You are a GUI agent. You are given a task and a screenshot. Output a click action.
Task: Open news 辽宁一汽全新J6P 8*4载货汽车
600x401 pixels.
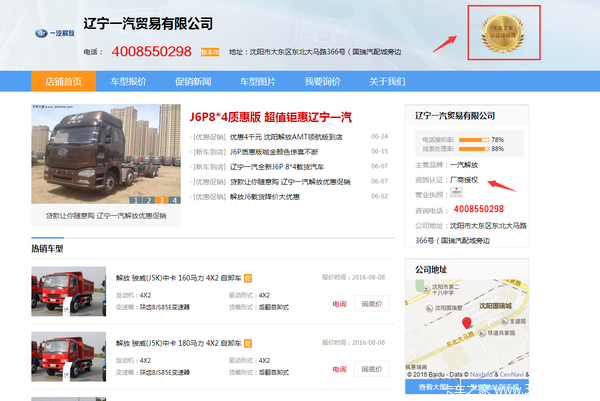[277, 167]
